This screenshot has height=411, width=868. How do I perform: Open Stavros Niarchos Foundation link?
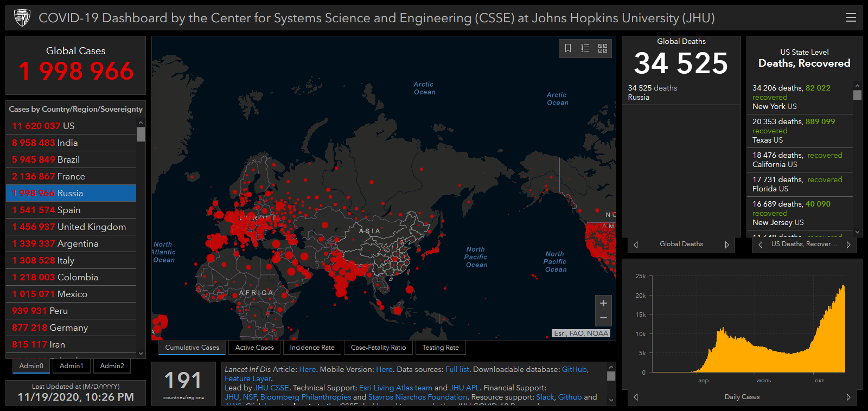417,397
